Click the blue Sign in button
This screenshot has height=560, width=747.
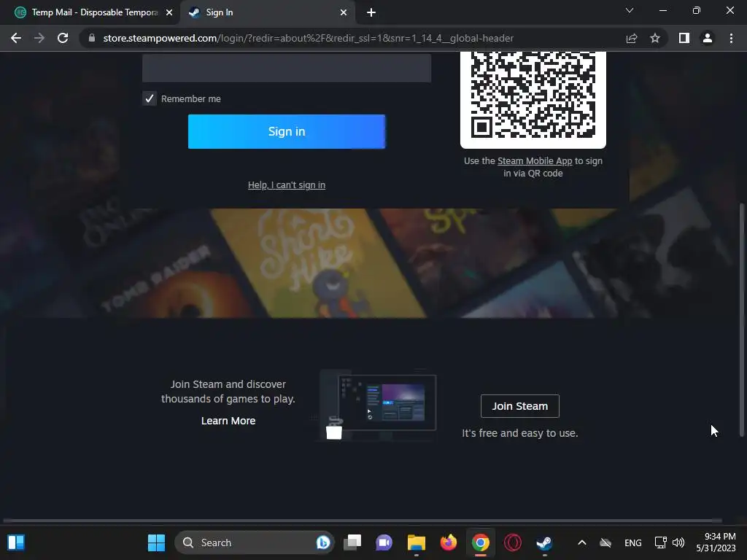[287, 131]
